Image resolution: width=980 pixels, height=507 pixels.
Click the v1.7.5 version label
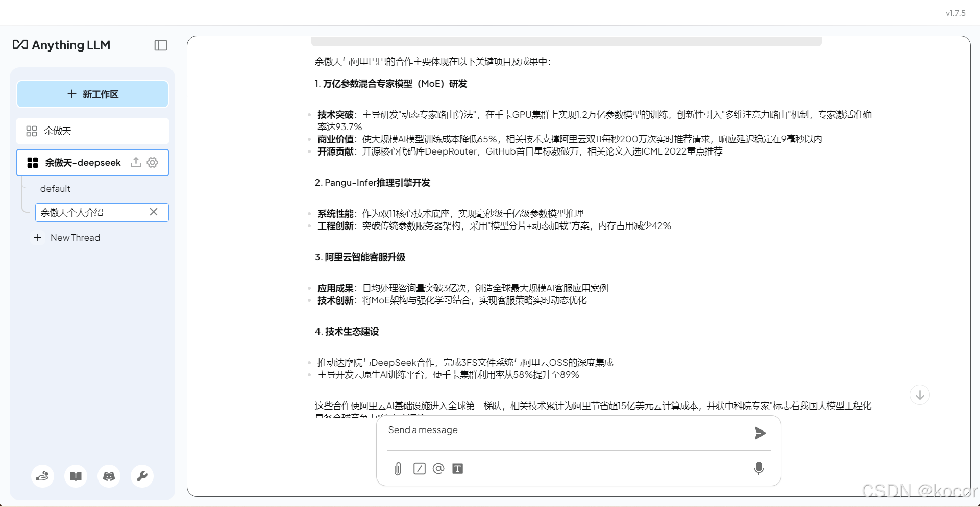coord(955,13)
